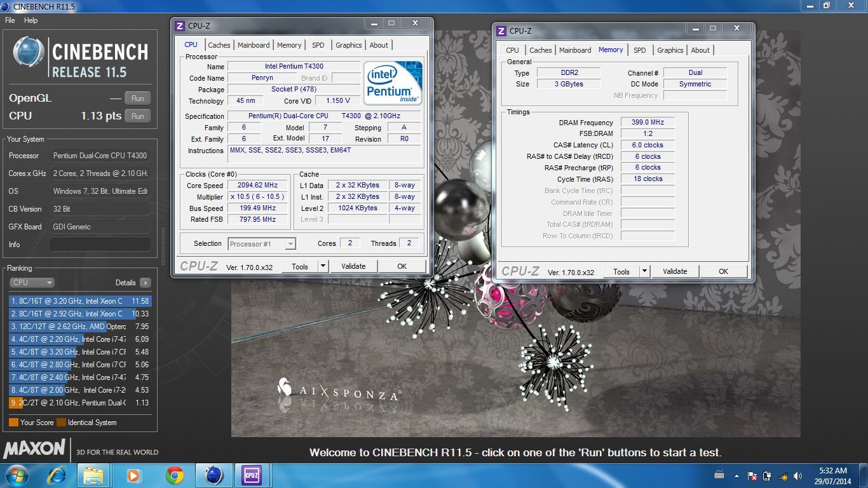Click the Processor name field Pentium Dual-Core CPU T4300
Viewport: 868px width, 488px height.
coord(100,156)
